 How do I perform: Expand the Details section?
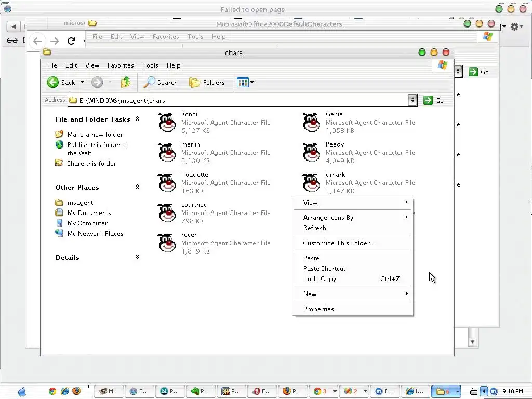click(x=137, y=257)
